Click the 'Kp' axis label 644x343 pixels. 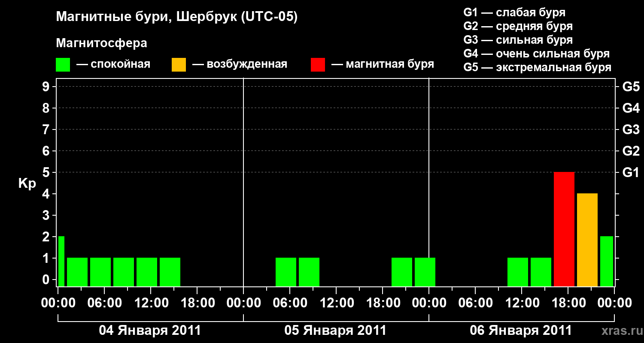tap(27, 184)
